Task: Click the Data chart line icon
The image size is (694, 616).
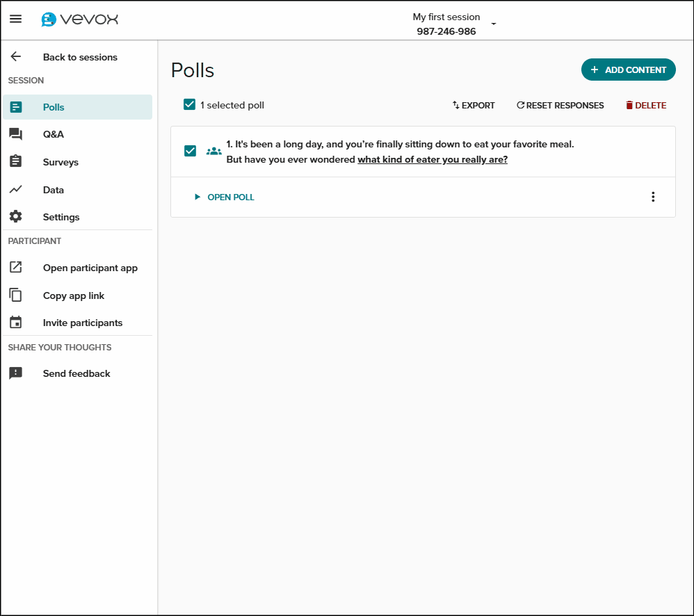Action: [x=15, y=190]
